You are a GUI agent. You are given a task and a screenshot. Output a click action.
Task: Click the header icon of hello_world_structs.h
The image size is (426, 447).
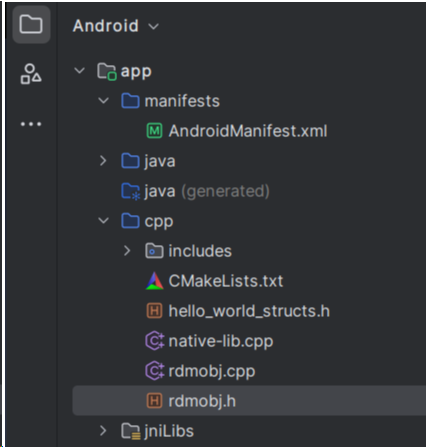[154, 311]
